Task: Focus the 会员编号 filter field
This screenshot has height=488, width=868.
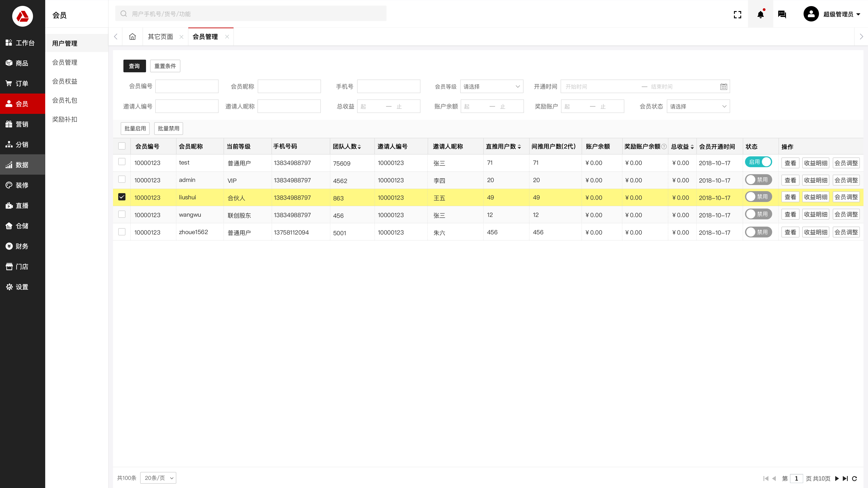Action: [187, 87]
